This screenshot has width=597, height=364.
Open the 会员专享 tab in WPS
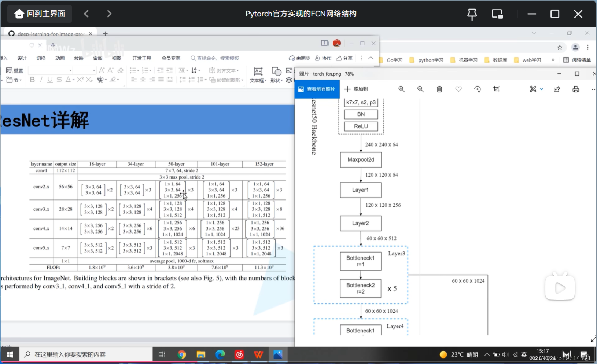171,58
